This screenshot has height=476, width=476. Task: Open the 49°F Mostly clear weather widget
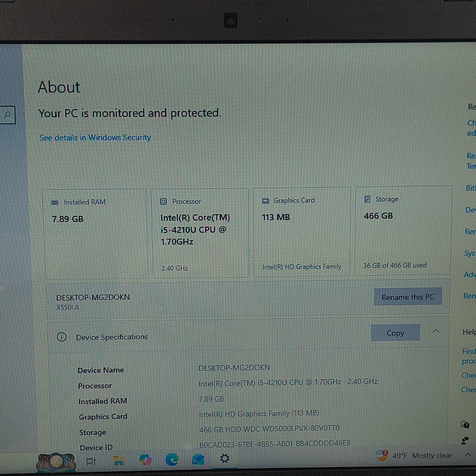pyautogui.click(x=414, y=455)
